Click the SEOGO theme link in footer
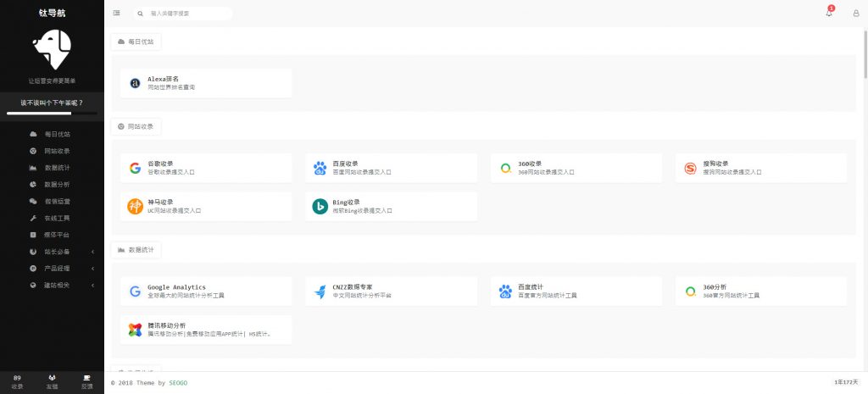Screen dimensions: 868x394 178,383
